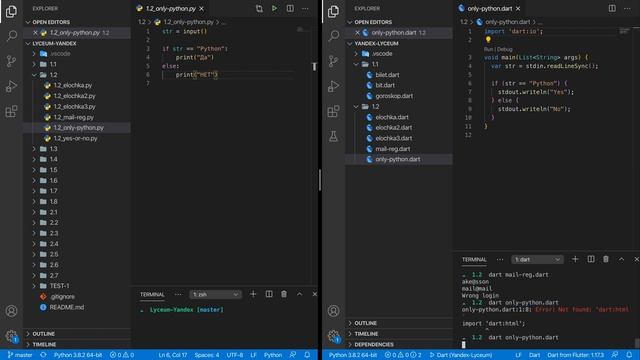The image size is (640, 360).
Task: Switch to only-python.dart editor tab
Action: tap(489, 8)
